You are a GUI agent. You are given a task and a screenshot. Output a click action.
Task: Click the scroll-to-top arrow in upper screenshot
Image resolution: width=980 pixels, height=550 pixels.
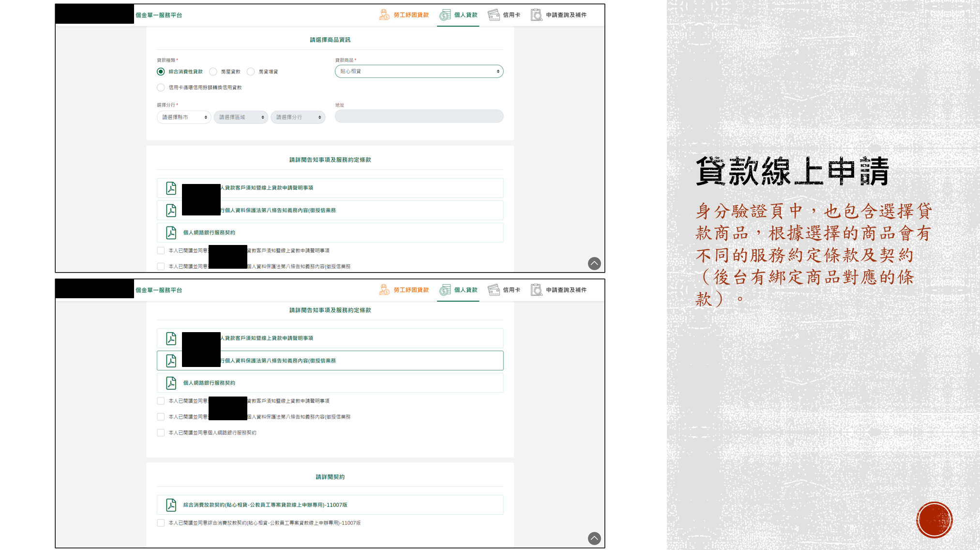coord(594,263)
